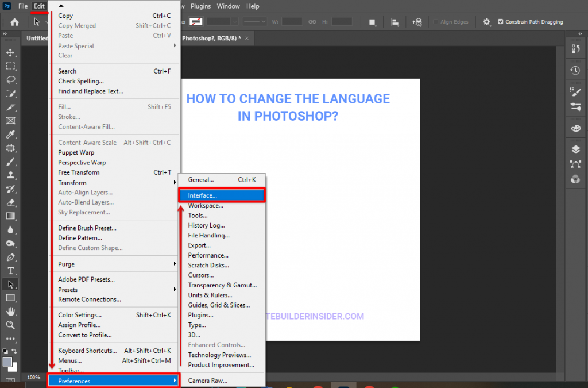The width and height of the screenshot is (588, 388).
Task: Click the Path alignment icon
Action: [395, 22]
